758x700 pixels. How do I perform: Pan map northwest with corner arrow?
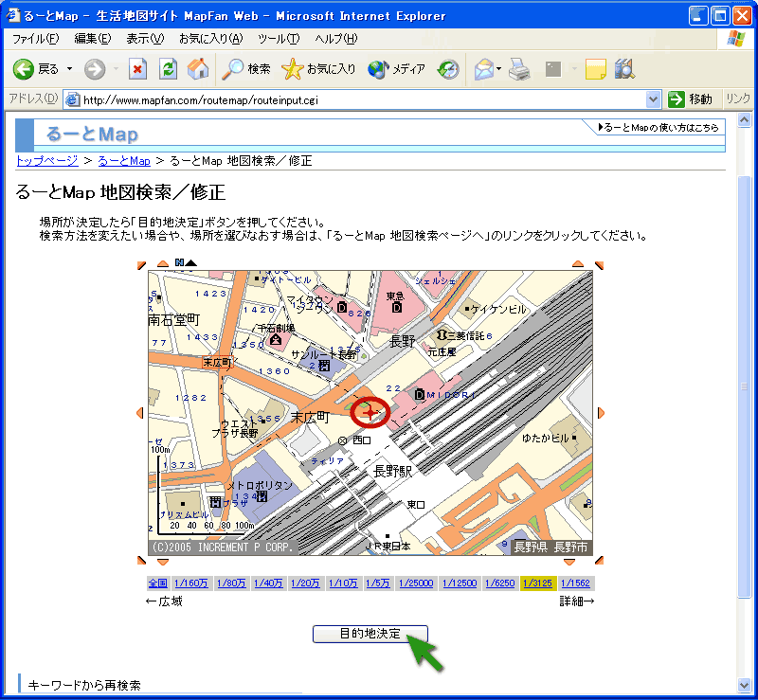tap(141, 265)
